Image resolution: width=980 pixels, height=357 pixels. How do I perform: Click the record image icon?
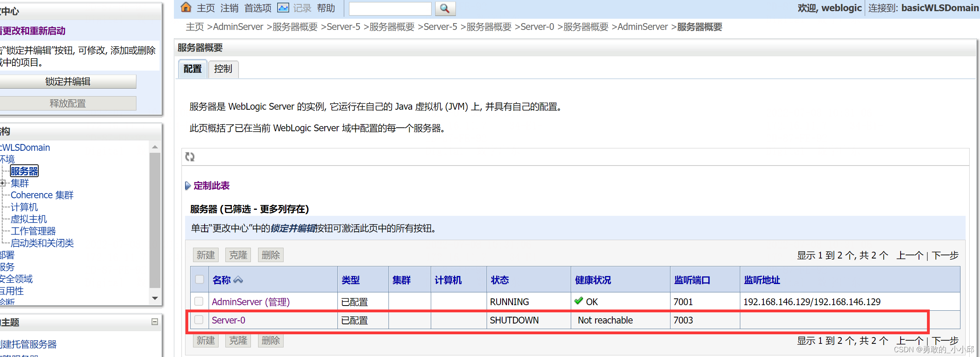pyautogui.click(x=283, y=8)
